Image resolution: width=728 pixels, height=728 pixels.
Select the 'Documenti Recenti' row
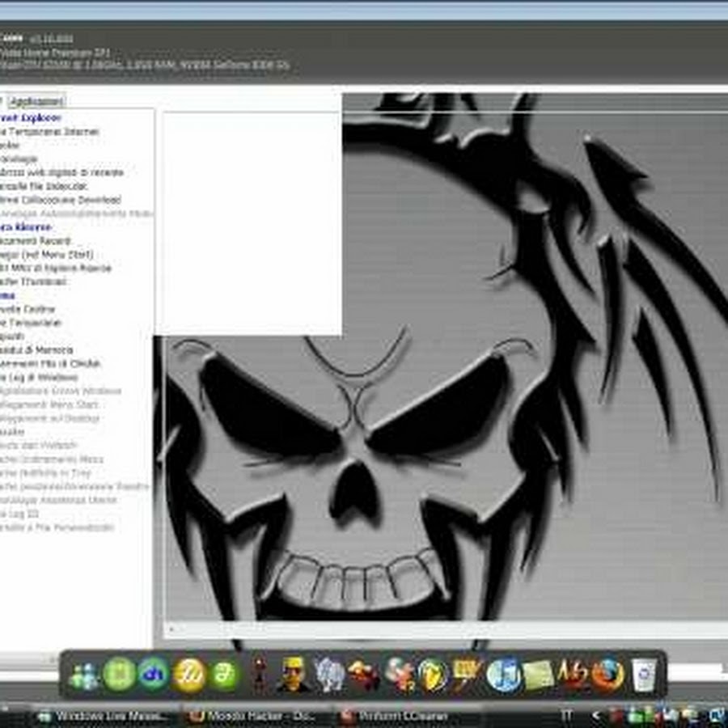[36, 241]
